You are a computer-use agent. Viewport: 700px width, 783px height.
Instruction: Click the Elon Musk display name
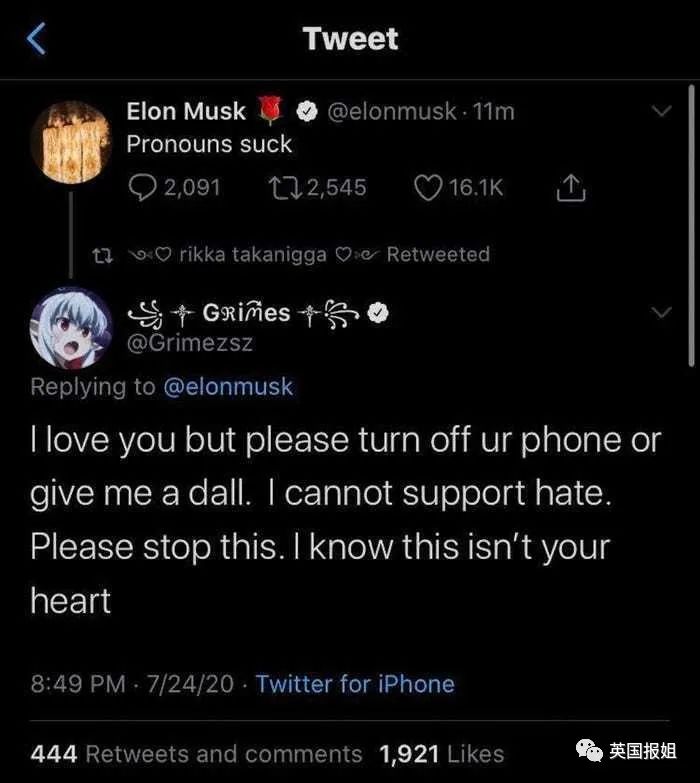186,112
